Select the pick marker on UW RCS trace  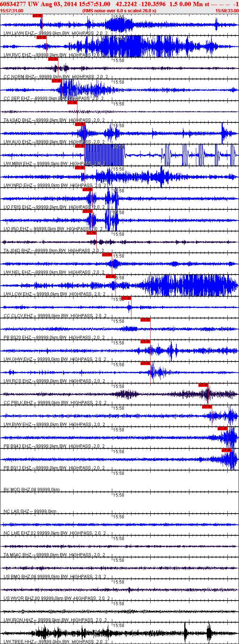[145, 363]
